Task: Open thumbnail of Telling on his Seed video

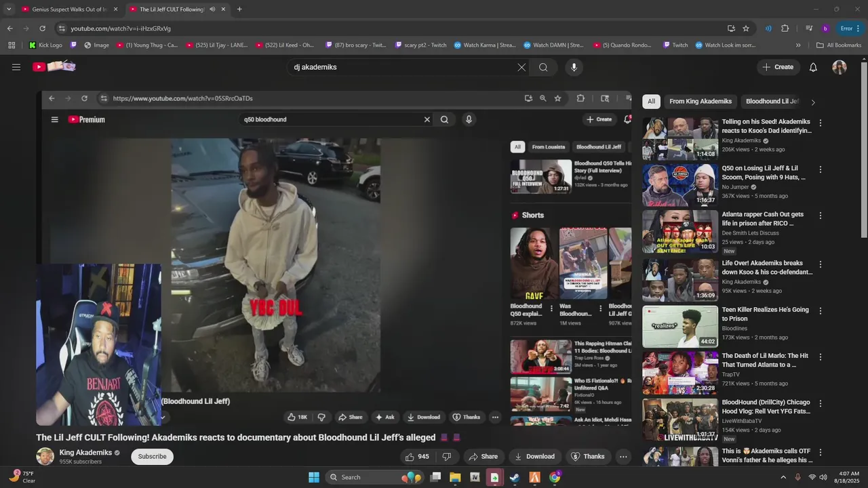Action: [680, 139]
